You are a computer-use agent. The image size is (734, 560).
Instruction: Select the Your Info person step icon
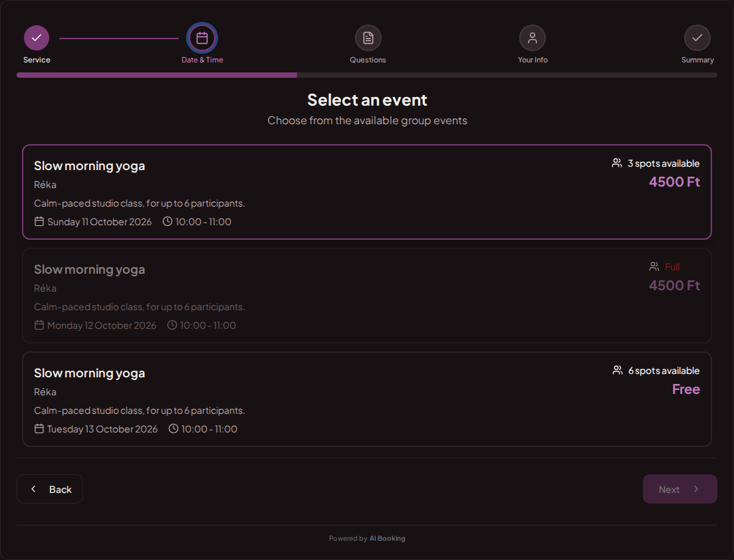[533, 38]
